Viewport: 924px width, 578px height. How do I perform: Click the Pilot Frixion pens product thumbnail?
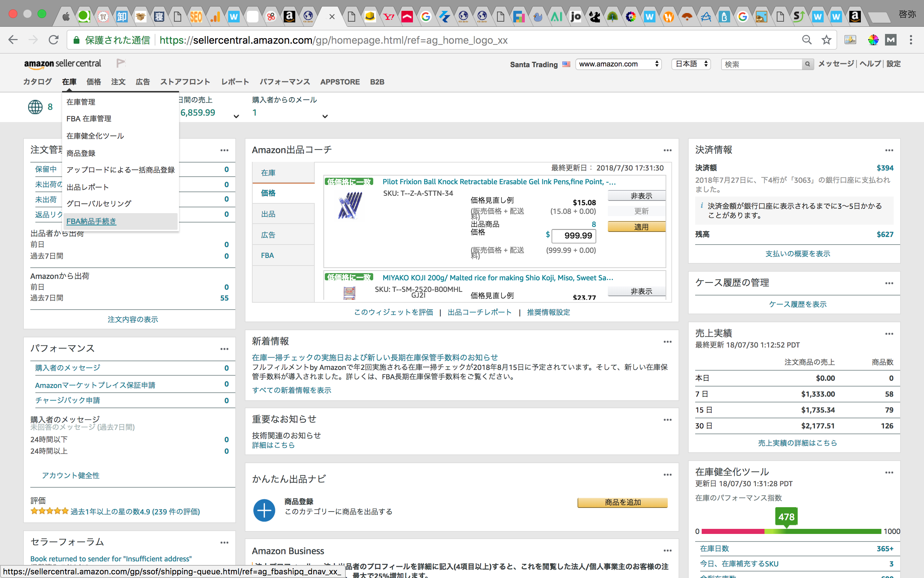(350, 205)
